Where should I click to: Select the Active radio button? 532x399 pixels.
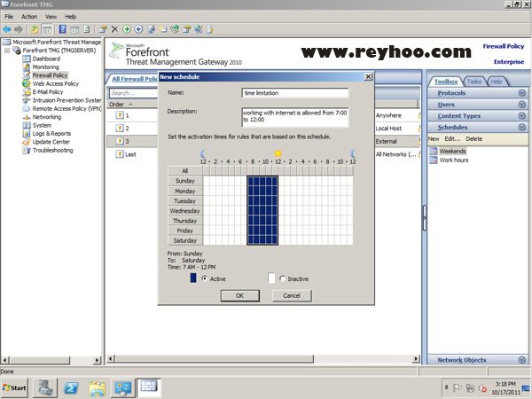pos(204,278)
